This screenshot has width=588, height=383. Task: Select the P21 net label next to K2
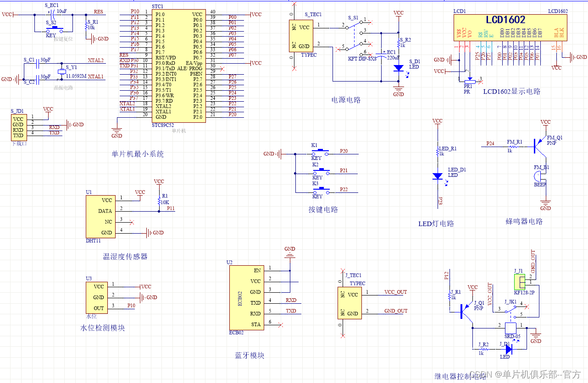pyautogui.click(x=344, y=170)
